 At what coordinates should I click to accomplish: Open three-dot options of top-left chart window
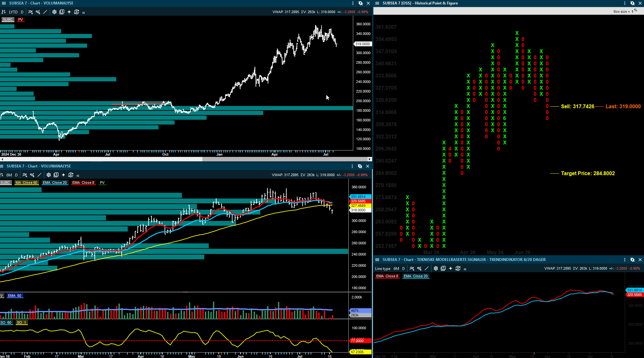353,3
